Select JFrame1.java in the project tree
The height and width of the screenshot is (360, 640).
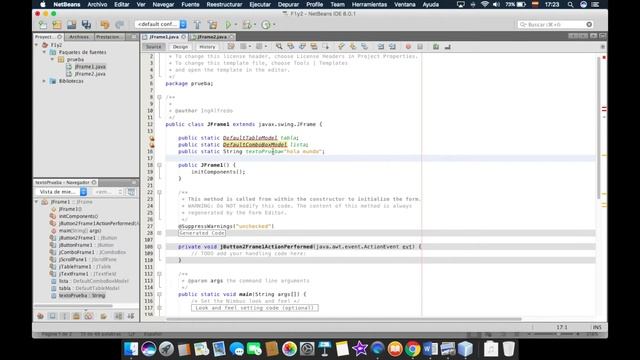pos(90,67)
